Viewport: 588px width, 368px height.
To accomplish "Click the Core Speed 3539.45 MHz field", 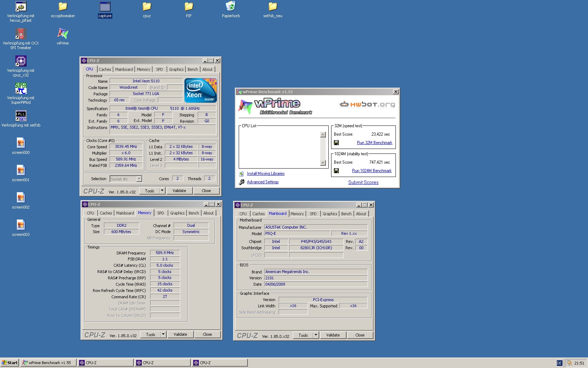I will pyautogui.click(x=126, y=147).
